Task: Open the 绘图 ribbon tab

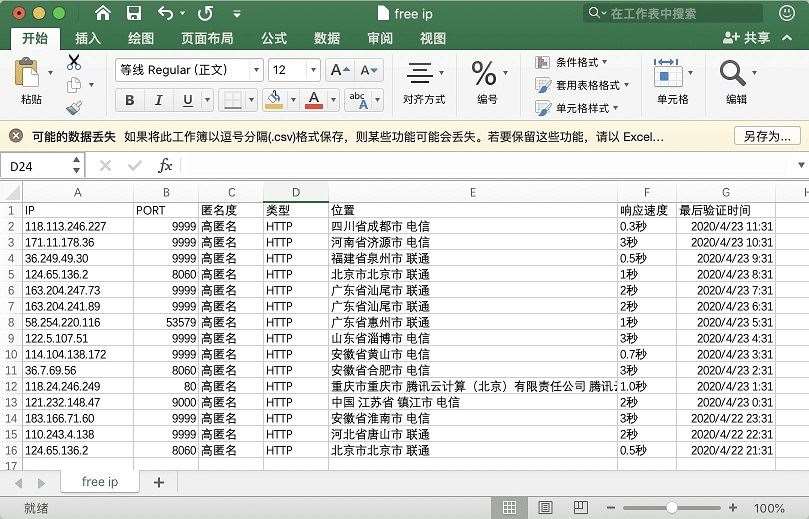Action: 141,38
